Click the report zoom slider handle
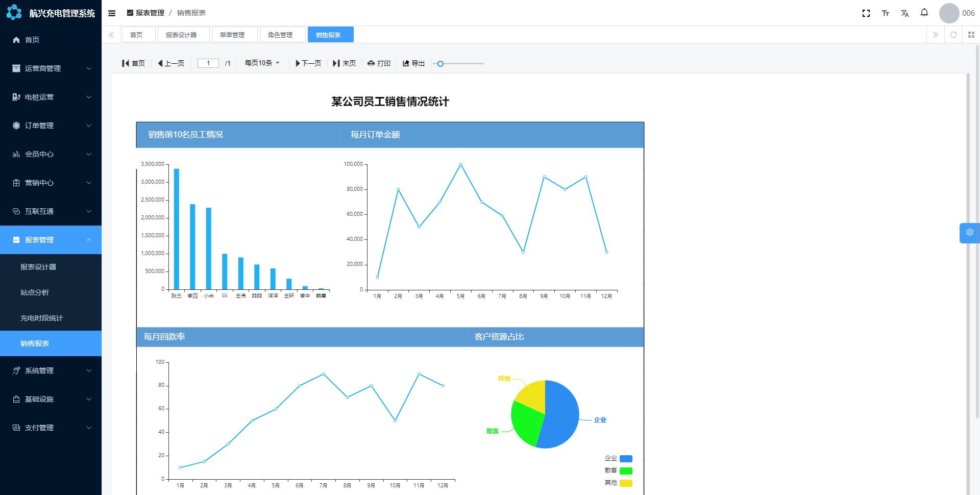980x495 pixels. [x=440, y=64]
